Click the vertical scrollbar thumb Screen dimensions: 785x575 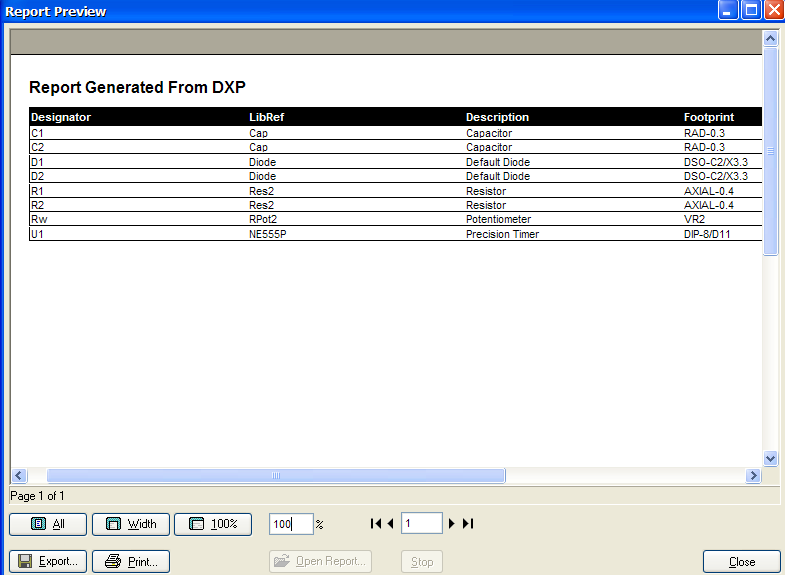770,151
